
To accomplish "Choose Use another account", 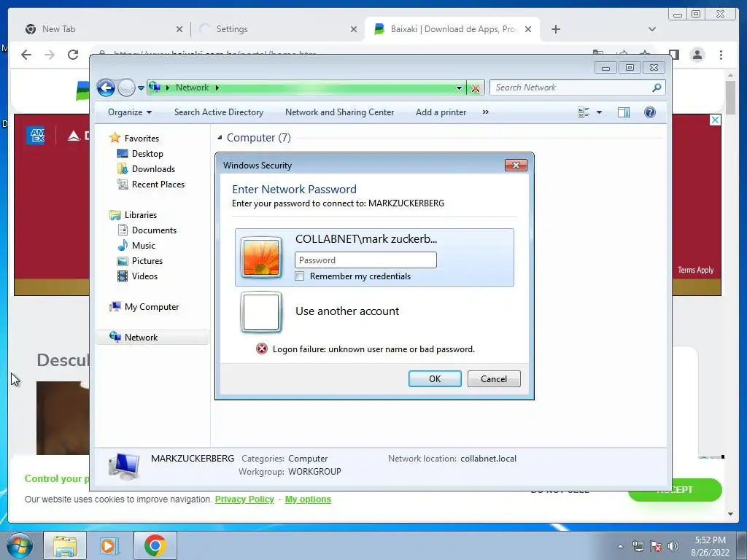I will [x=347, y=311].
